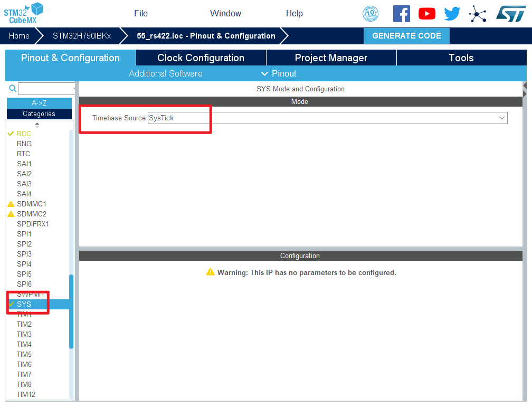Click the ST company logo

coord(511,14)
